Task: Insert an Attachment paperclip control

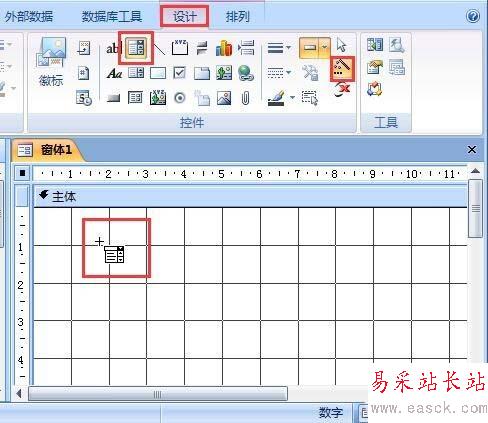Action: [245, 98]
